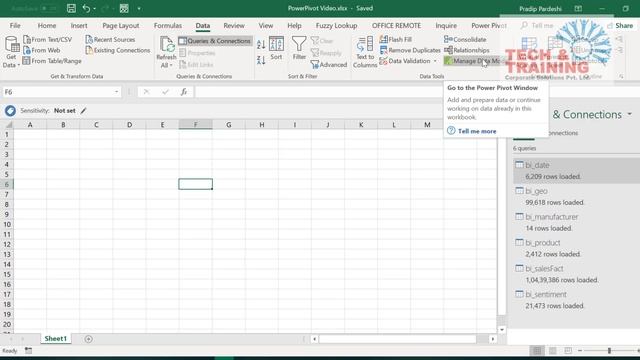Switch to the Insert tab
This screenshot has width=640, height=360.
(x=79, y=25)
